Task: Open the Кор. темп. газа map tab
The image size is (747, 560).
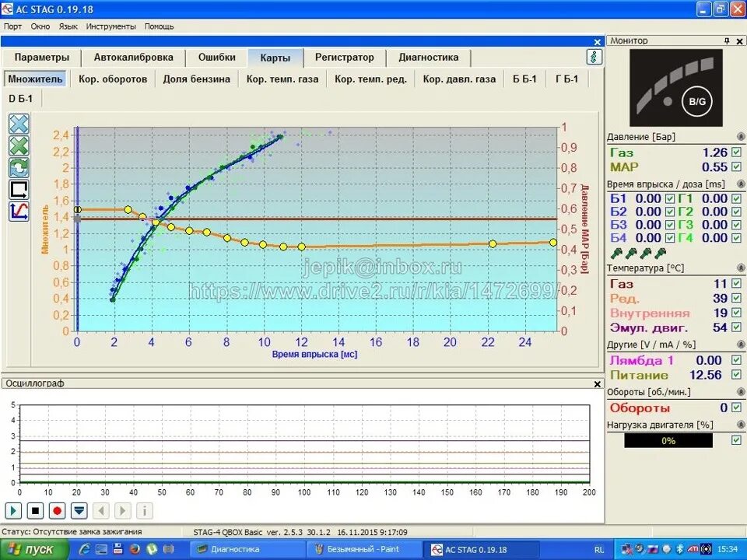Action: (x=282, y=79)
